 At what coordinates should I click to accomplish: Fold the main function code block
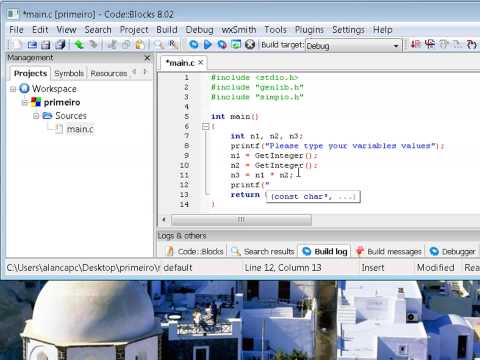pyautogui.click(x=205, y=126)
